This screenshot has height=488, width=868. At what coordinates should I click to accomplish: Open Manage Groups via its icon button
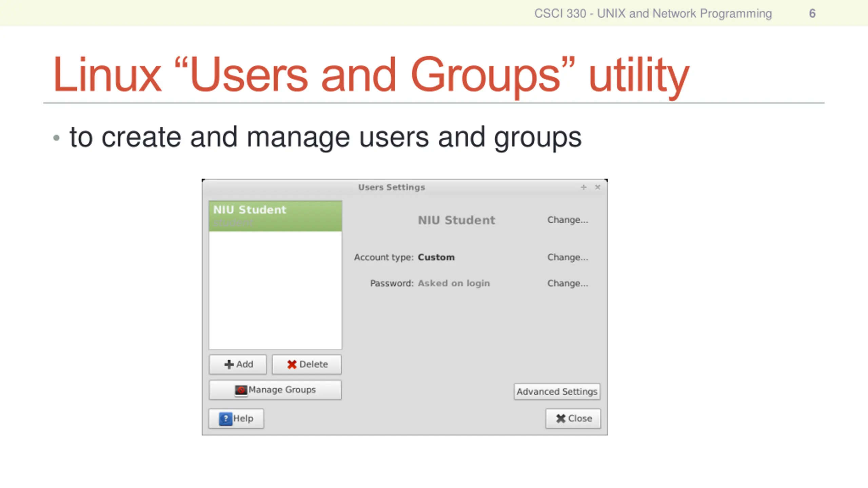275,390
